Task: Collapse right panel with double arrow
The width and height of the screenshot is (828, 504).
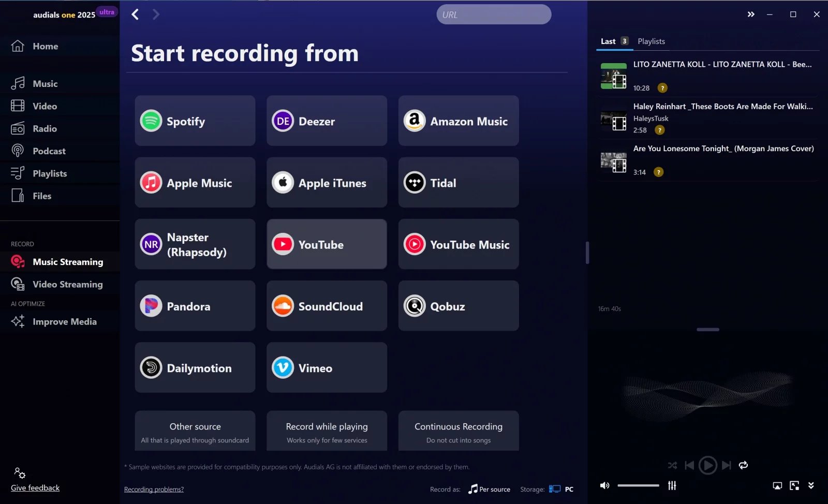Action: pyautogui.click(x=751, y=14)
